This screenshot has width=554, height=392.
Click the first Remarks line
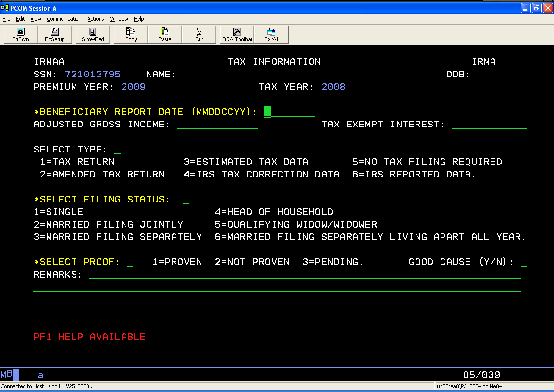point(304,274)
